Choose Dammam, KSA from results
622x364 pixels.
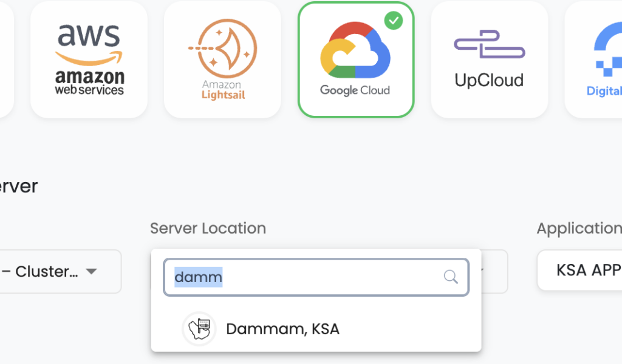click(x=316, y=329)
